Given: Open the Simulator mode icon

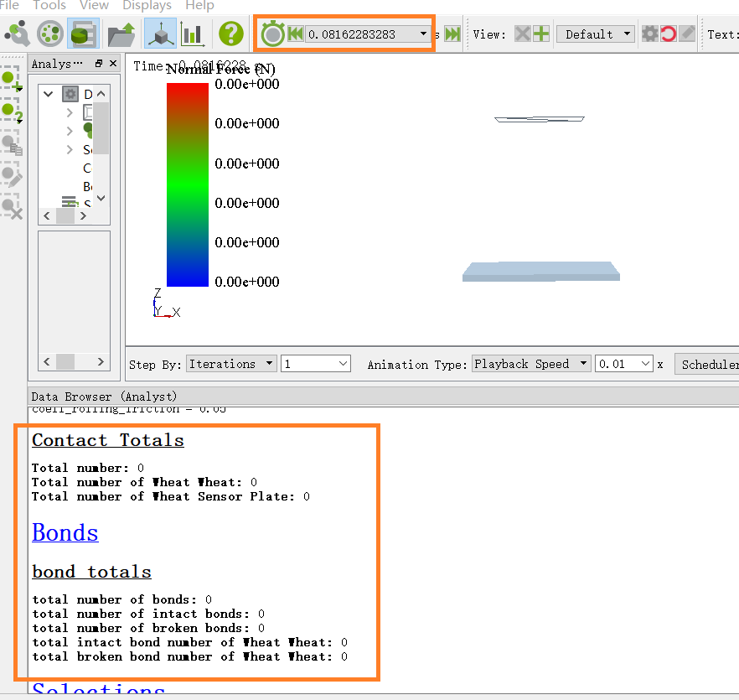Looking at the screenshot, I should pos(50,34).
